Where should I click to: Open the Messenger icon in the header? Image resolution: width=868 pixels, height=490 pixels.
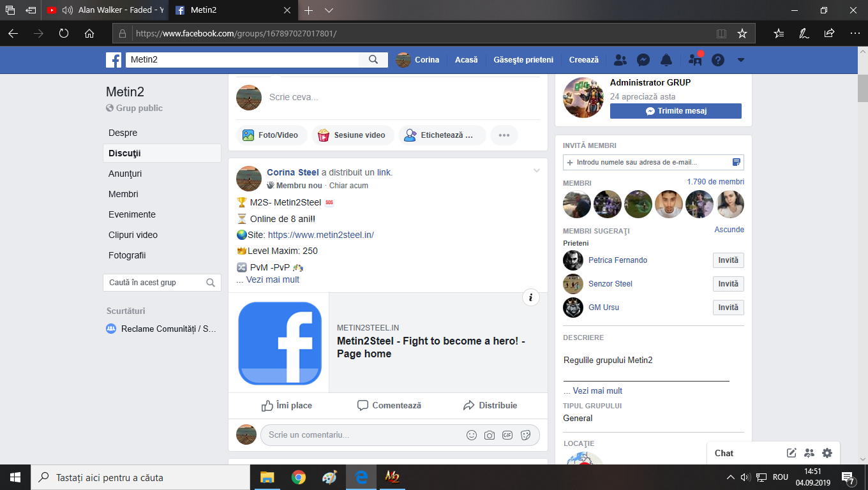(x=643, y=60)
